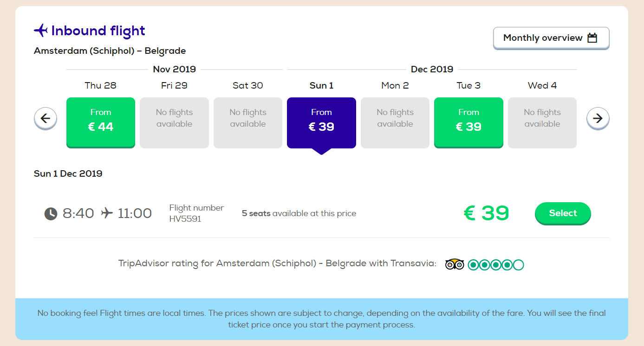The image size is (644, 346).
Task: Click the Inbound flight heading
Action: pyautogui.click(x=98, y=31)
